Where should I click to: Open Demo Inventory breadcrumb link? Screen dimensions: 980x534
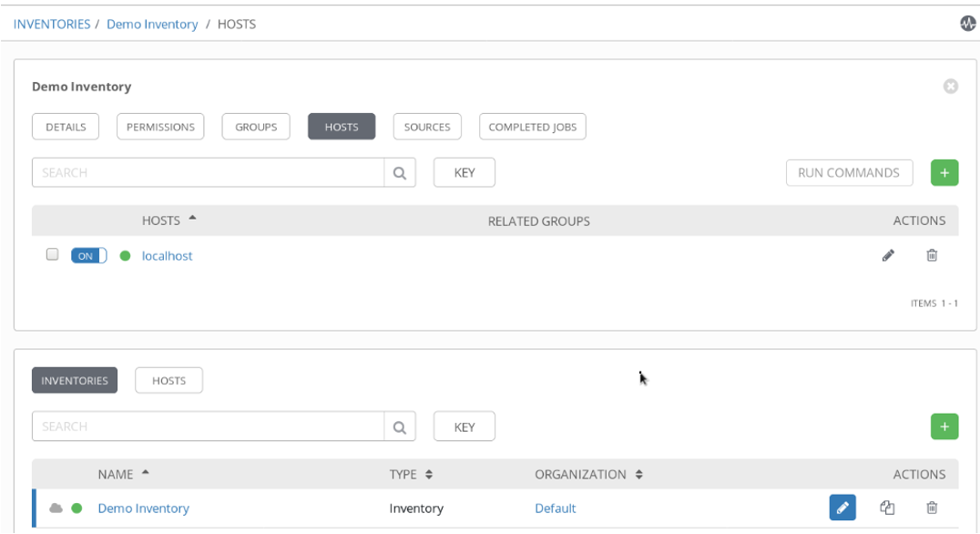pos(152,24)
